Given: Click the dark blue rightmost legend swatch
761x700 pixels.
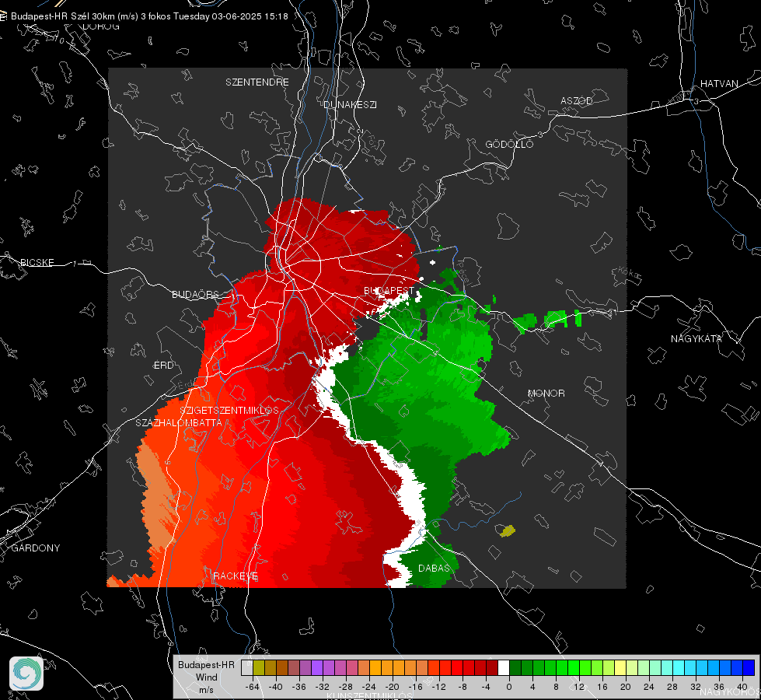Looking at the screenshot, I should coord(749,667).
